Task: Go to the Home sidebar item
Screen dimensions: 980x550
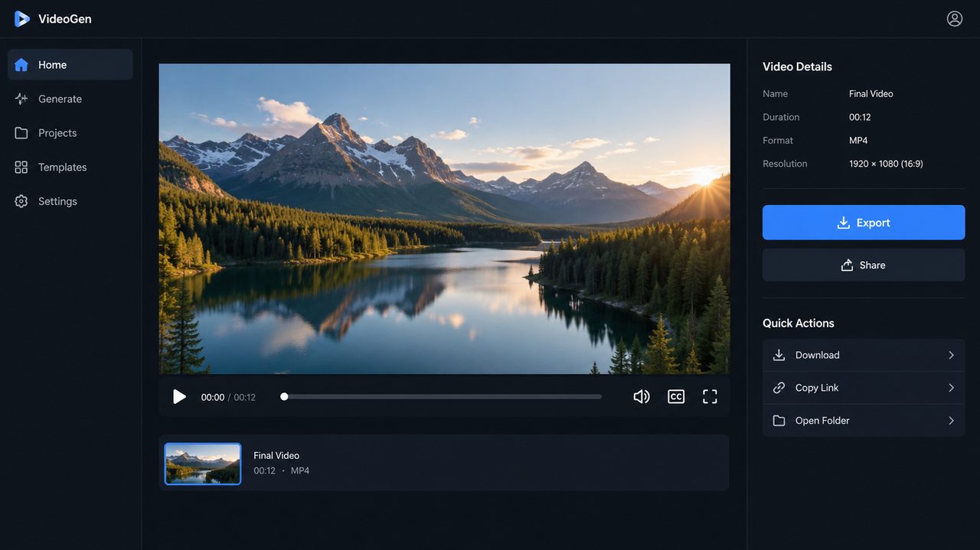Action: tap(70, 65)
